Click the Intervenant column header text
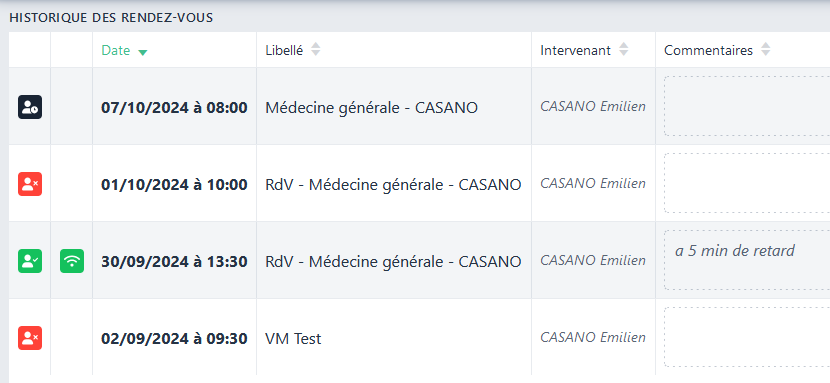830x383 pixels. [575, 50]
